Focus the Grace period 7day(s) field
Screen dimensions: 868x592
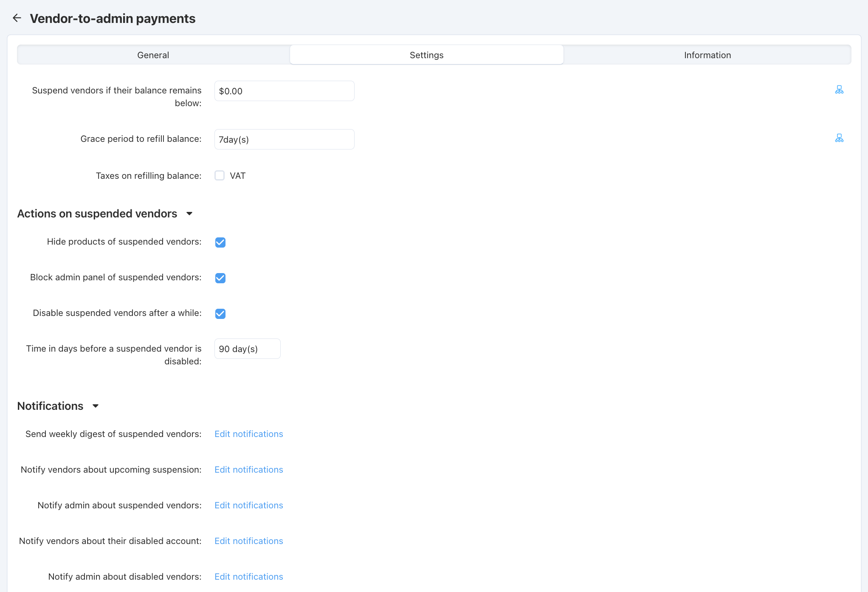click(284, 139)
